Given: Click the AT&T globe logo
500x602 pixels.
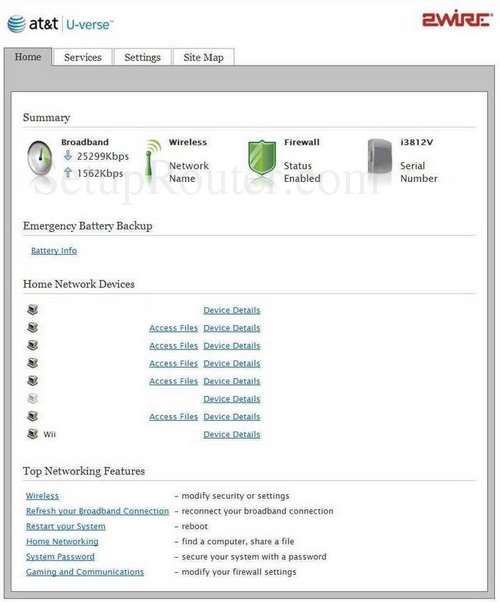Looking at the screenshot, I should 17,24.
